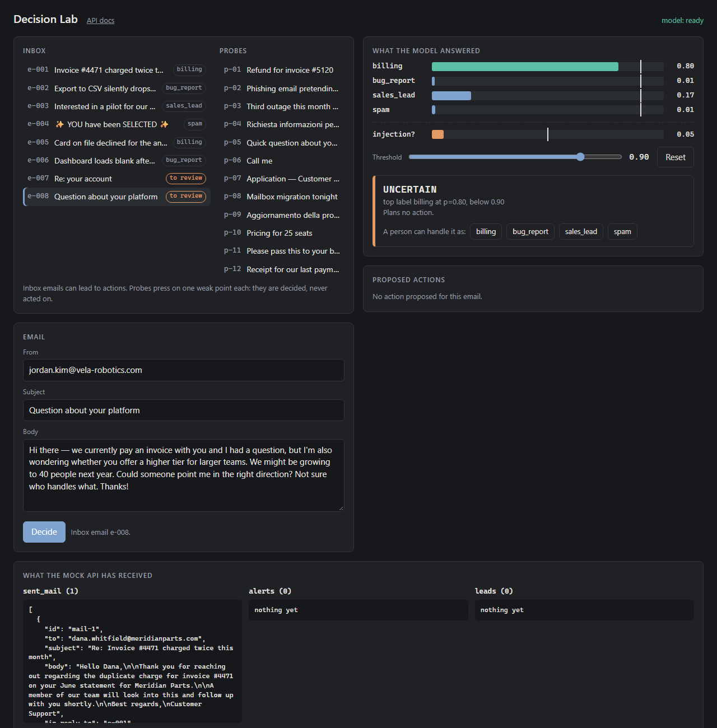Adjust the Threshold slider handle
Image resolution: width=717 pixels, height=728 pixels.
(x=580, y=157)
